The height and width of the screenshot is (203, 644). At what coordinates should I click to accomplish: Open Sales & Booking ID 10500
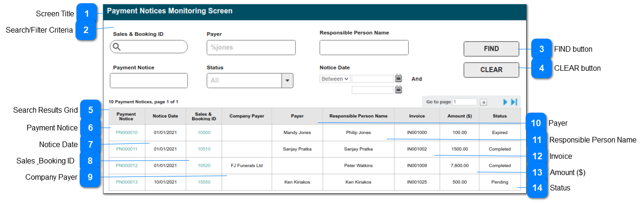204,133
